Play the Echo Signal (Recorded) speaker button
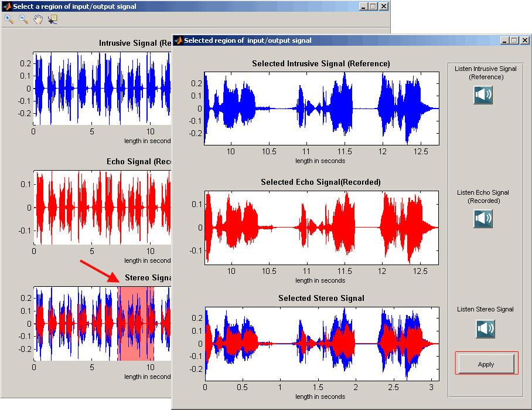 point(483,218)
